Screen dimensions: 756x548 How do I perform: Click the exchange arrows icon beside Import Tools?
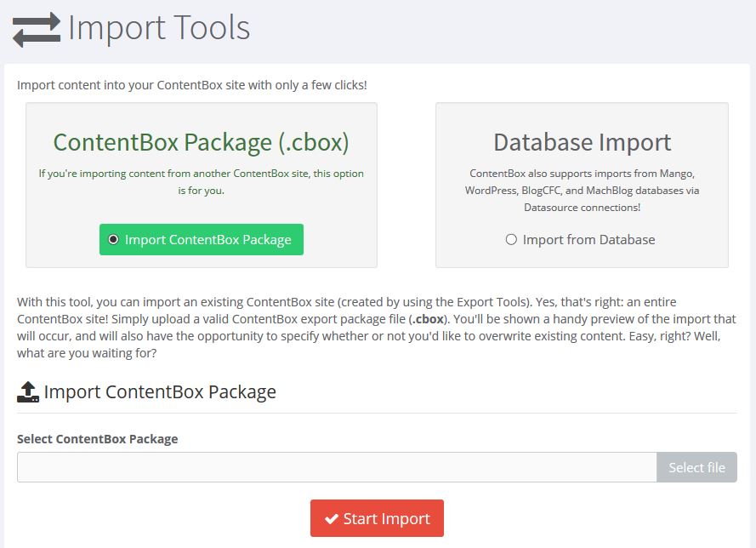tap(36, 29)
